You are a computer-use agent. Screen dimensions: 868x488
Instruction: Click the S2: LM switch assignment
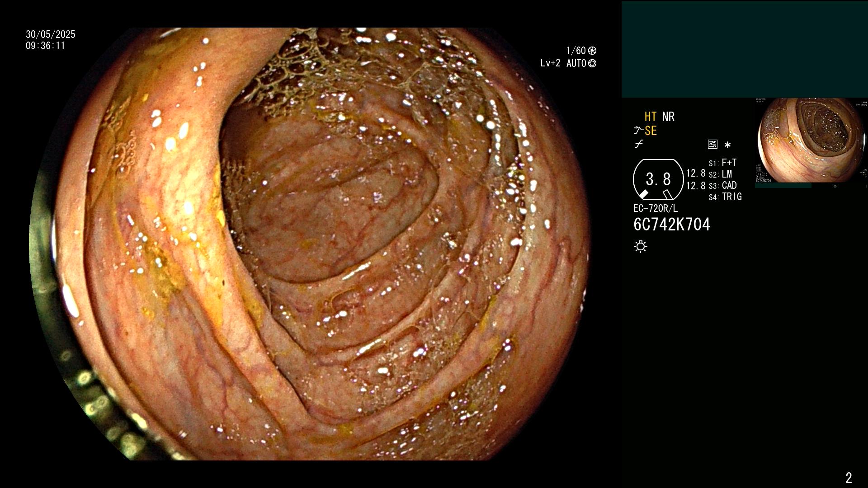point(721,174)
